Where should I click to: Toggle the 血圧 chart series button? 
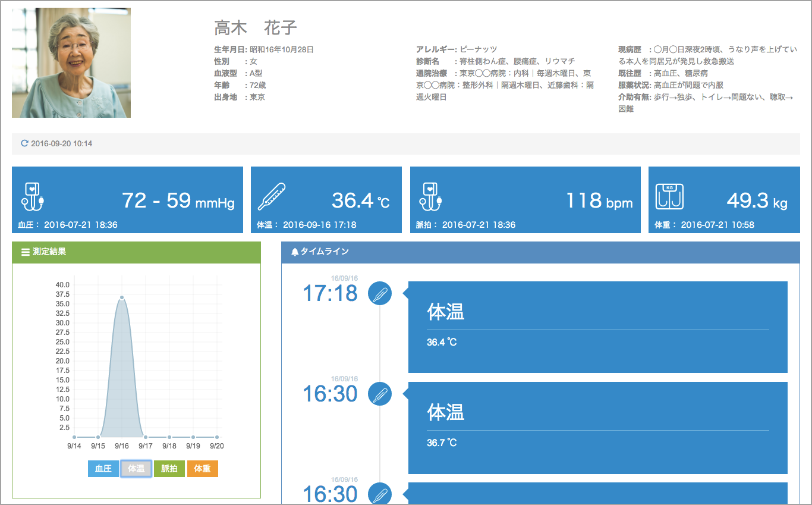tap(103, 469)
